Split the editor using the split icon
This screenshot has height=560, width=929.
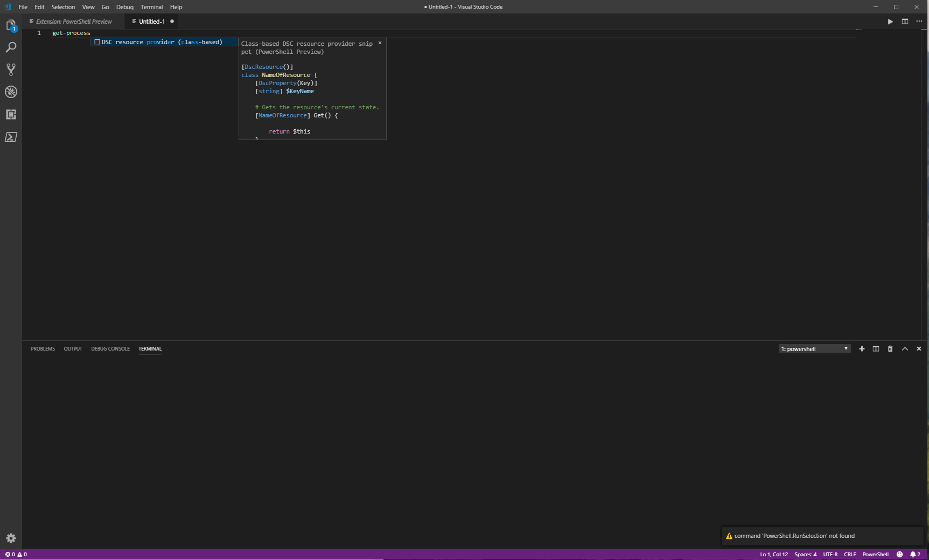point(905,22)
